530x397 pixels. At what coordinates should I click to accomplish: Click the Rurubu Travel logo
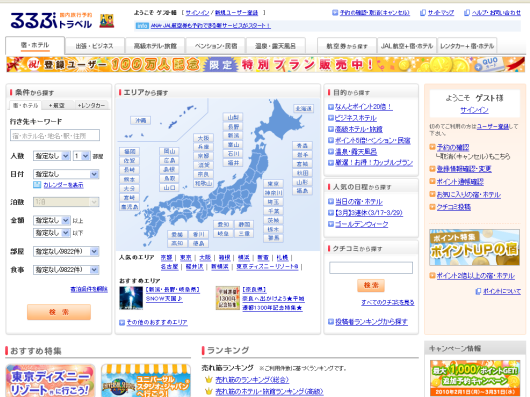[51, 21]
